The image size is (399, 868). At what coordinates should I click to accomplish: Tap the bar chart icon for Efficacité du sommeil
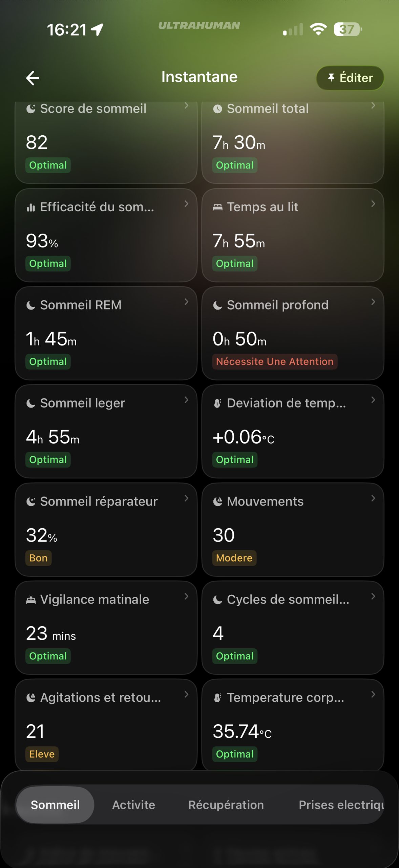point(31,207)
